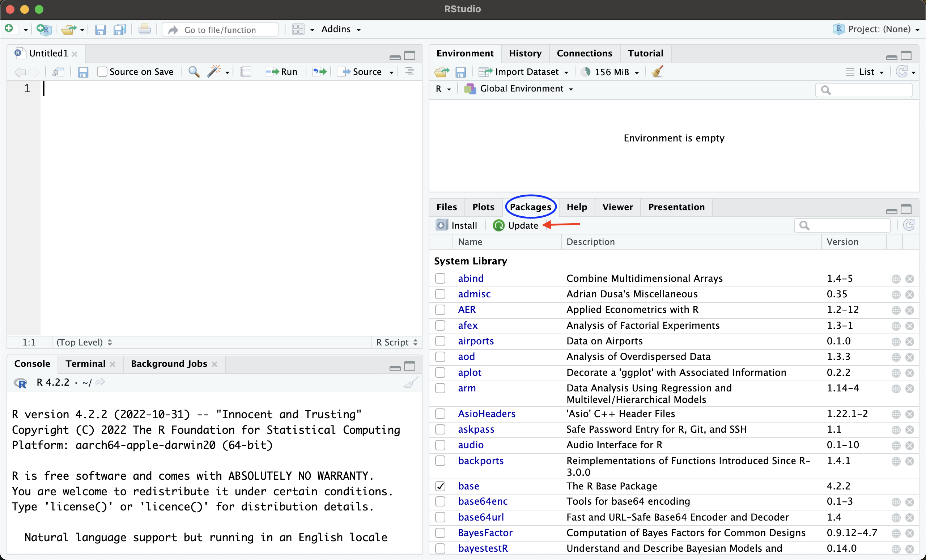Click the magic wand code tools icon
The image size is (926, 560).
tap(214, 71)
